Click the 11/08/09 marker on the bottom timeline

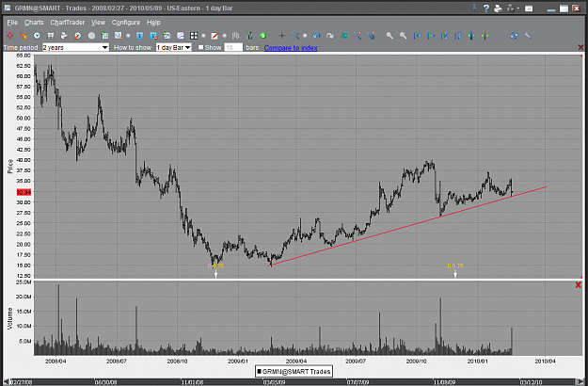click(445, 382)
